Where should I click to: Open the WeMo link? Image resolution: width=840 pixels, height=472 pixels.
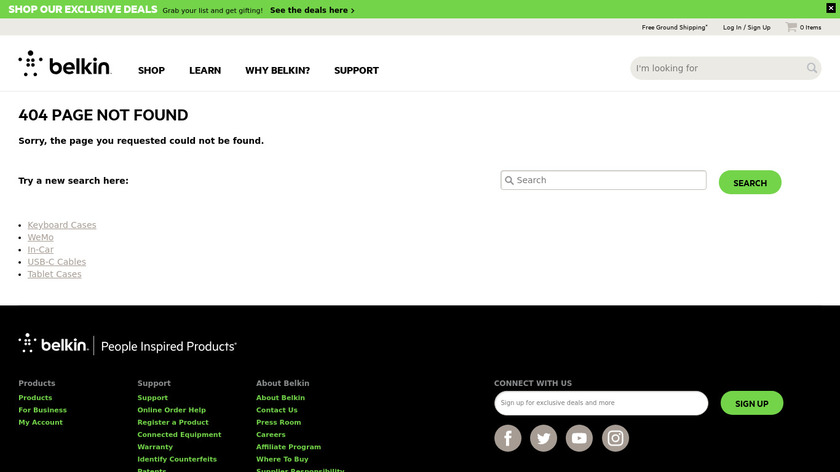coord(40,237)
